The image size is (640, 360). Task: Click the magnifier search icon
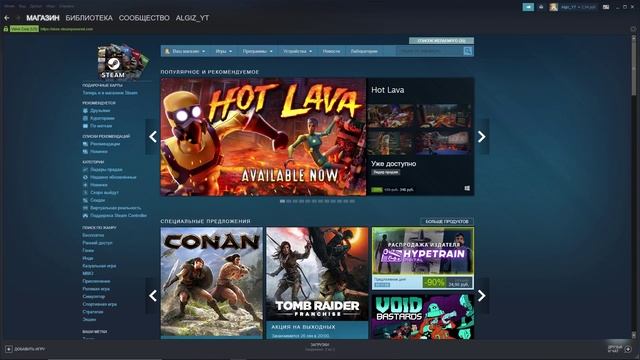coord(468,51)
